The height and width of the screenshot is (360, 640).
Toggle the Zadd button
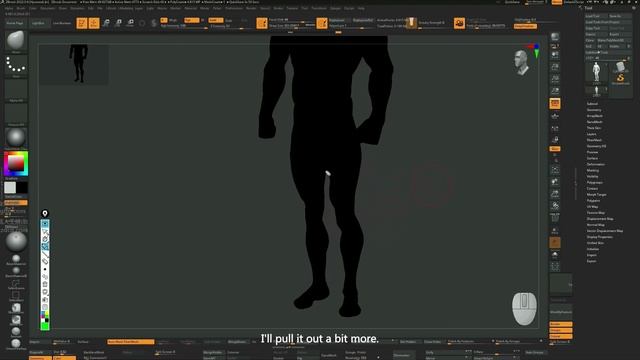coord(216,20)
